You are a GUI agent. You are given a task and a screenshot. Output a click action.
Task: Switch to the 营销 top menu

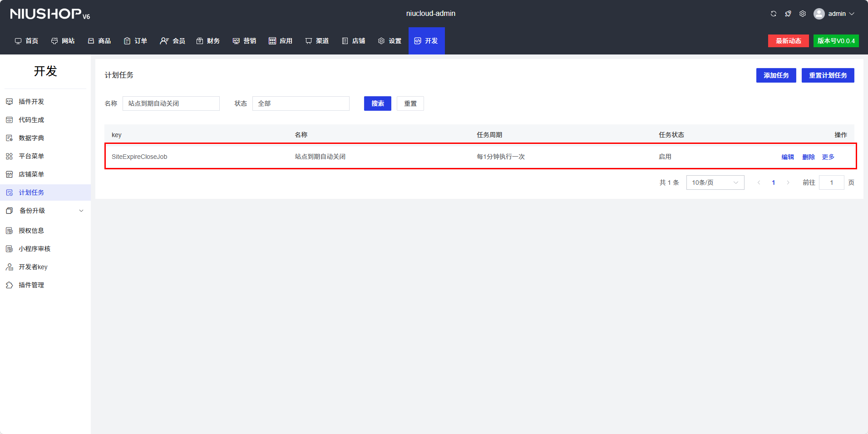[x=245, y=41]
